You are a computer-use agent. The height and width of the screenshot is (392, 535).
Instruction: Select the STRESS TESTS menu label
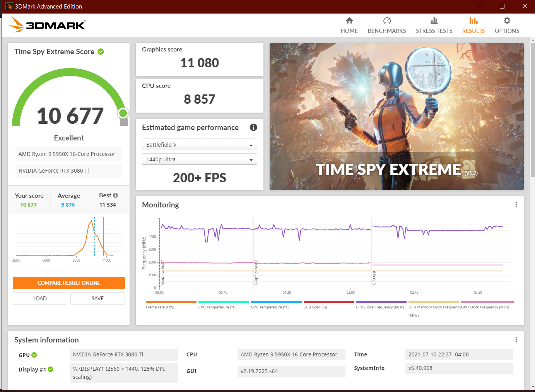pos(434,31)
